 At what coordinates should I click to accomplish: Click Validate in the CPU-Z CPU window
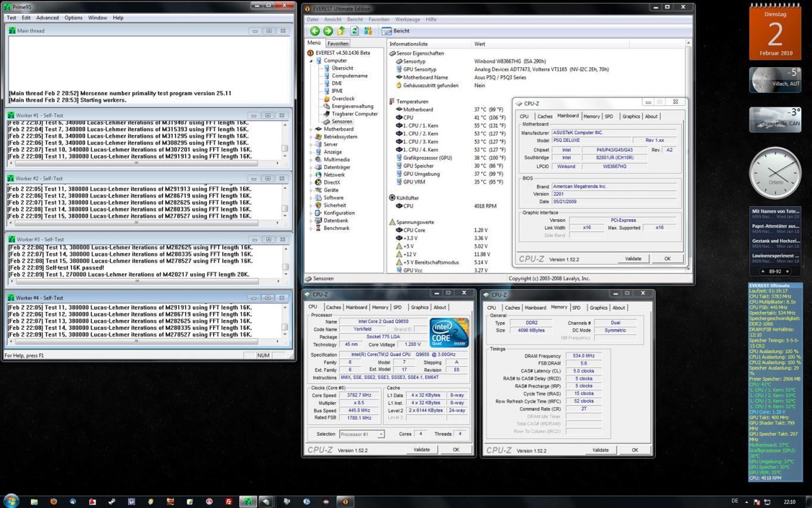(x=421, y=450)
